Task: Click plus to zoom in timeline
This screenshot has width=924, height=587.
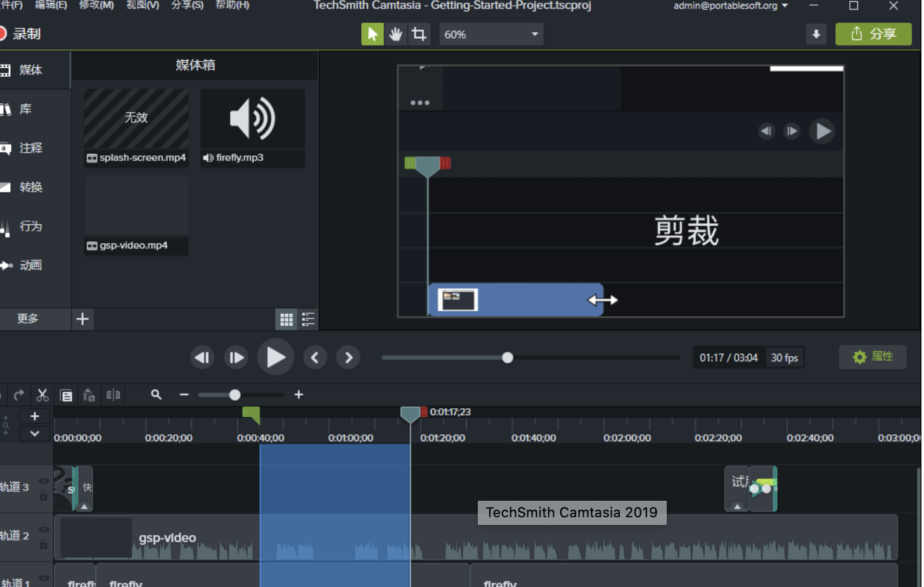Action: click(x=298, y=394)
